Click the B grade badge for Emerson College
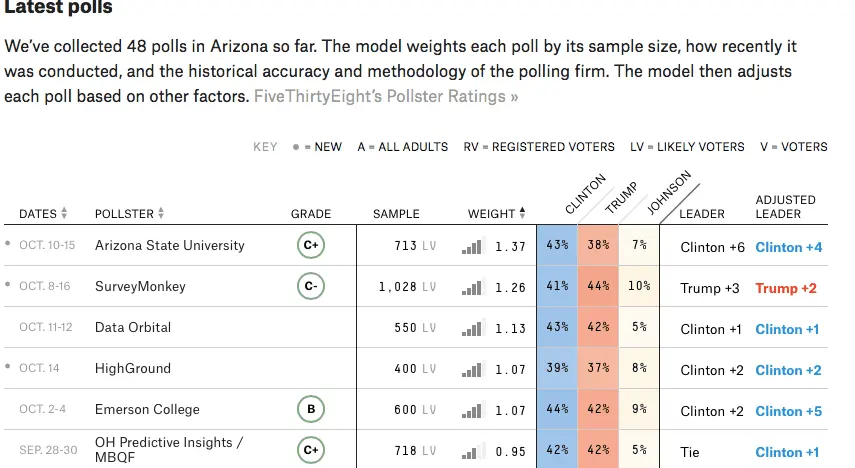Viewport: 855px width, 468px height. pyautogui.click(x=310, y=410)
